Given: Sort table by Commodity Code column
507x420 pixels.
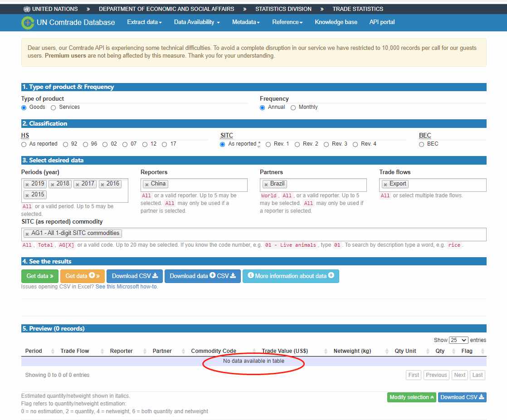Looking at the screenshot, I should click(x=223, y=351).
